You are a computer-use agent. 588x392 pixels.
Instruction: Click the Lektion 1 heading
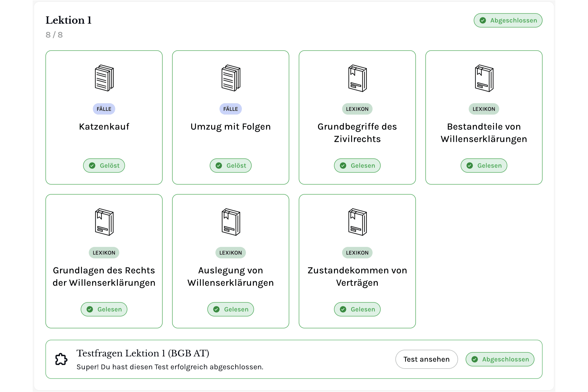[x=68, y=20]
